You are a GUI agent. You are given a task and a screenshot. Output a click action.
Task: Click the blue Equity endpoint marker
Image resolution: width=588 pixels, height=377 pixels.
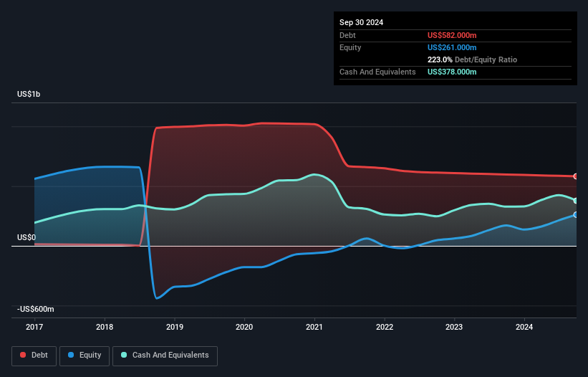[x=576, y=215]
